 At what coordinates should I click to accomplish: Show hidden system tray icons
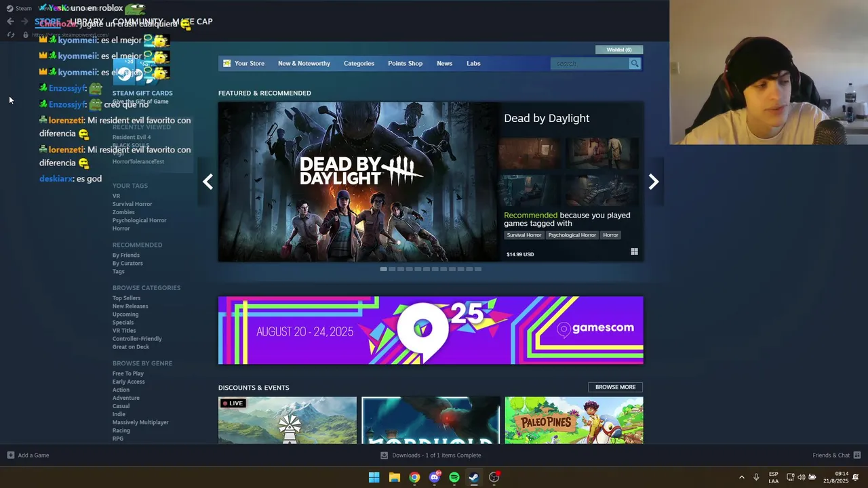pos(741,477)
